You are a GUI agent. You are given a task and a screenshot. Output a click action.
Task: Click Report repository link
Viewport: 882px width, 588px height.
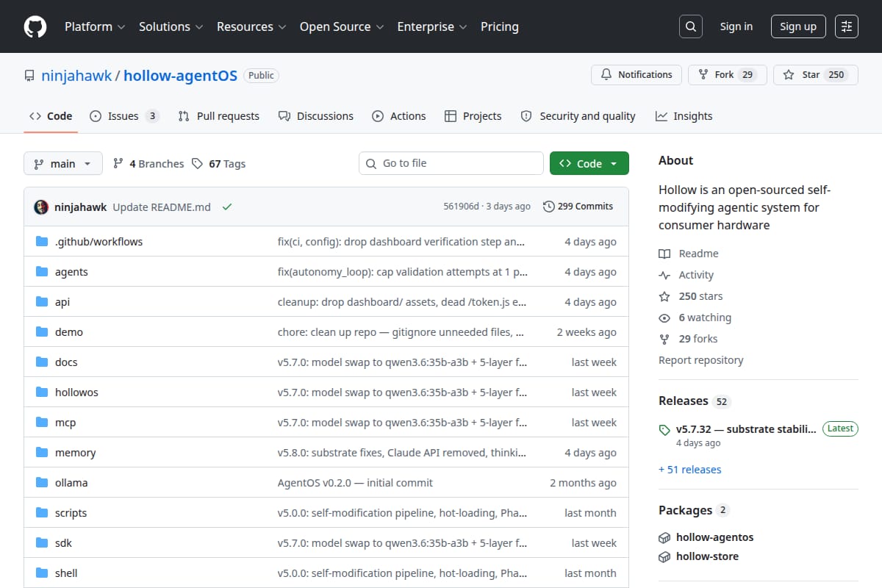700,360
